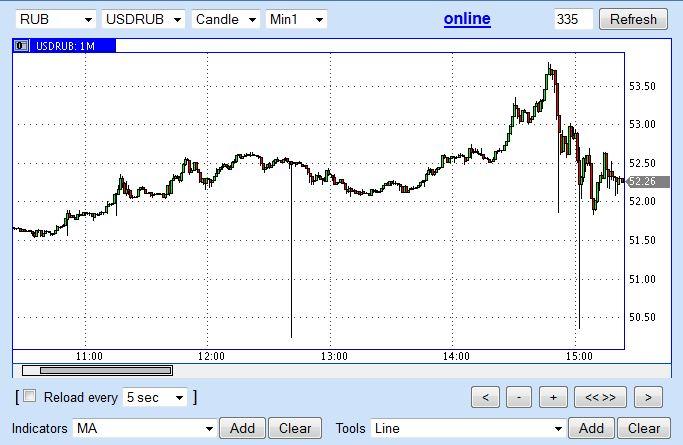This screenshot has width=683, height=445.
Task: Click the 51.00 price axis label
Action: (x=642, y=279)
